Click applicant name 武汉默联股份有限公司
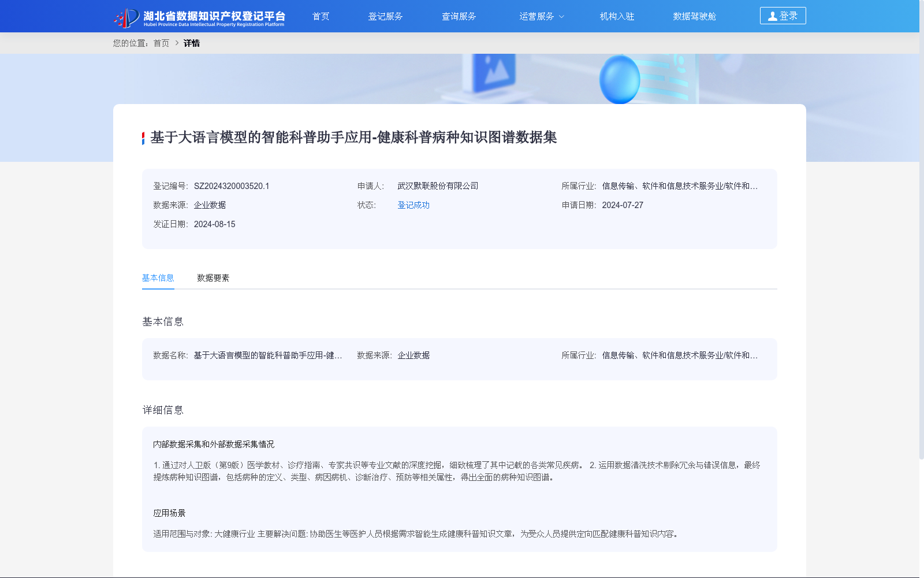The width and height of the screenshot is (924, 578). click(x=438, y=186)
